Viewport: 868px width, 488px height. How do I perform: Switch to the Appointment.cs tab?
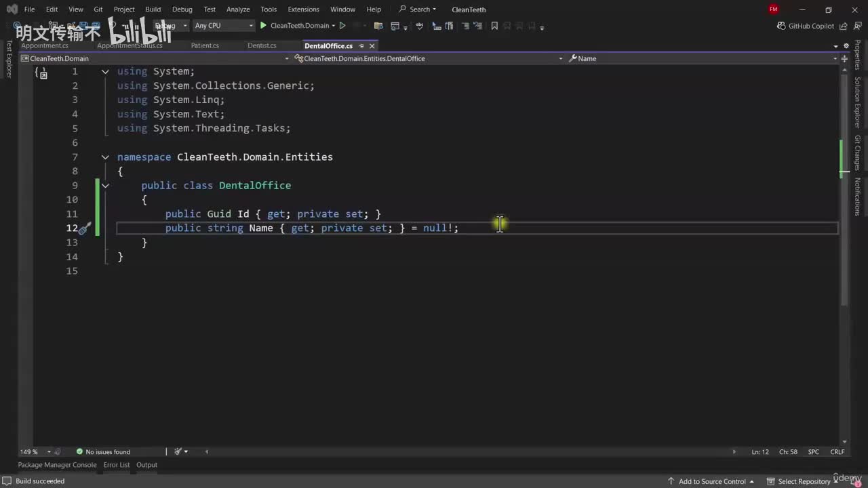[x=45, y=46]
